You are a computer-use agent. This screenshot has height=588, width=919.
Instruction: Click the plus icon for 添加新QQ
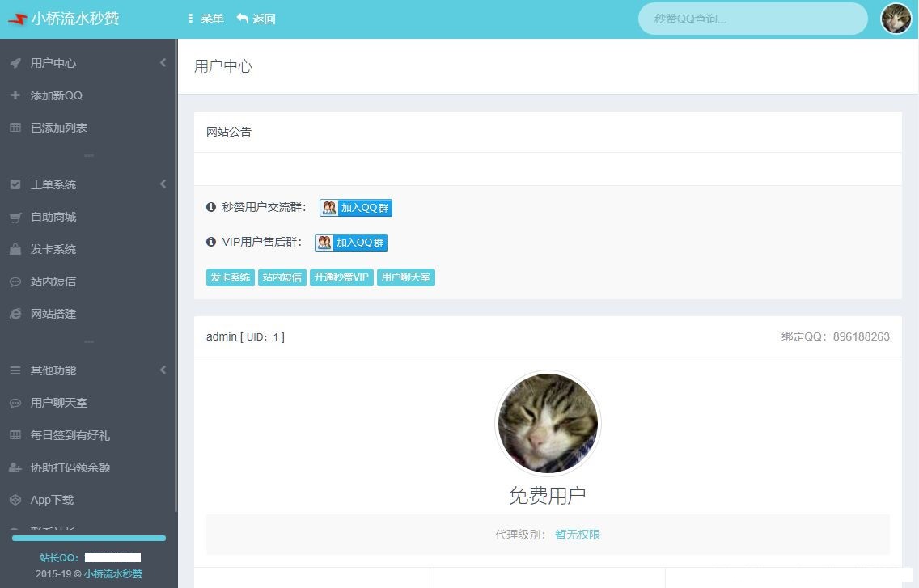(x=15, y=95)
